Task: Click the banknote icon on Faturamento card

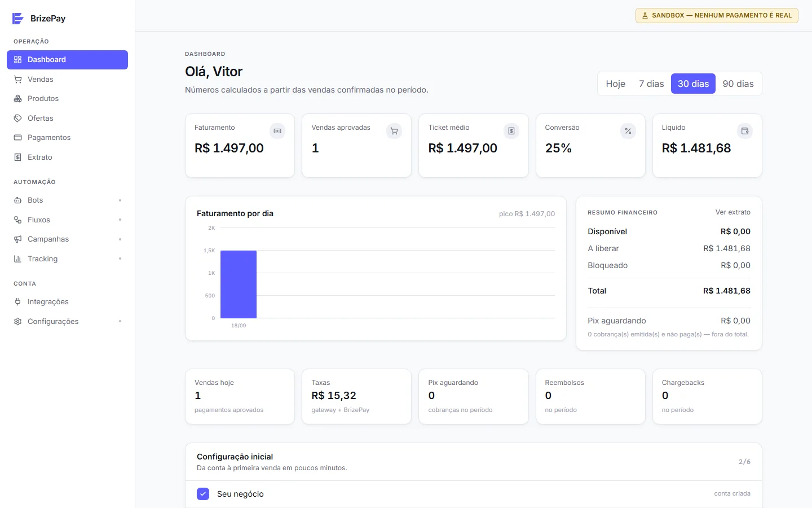Action: point(277,131)
